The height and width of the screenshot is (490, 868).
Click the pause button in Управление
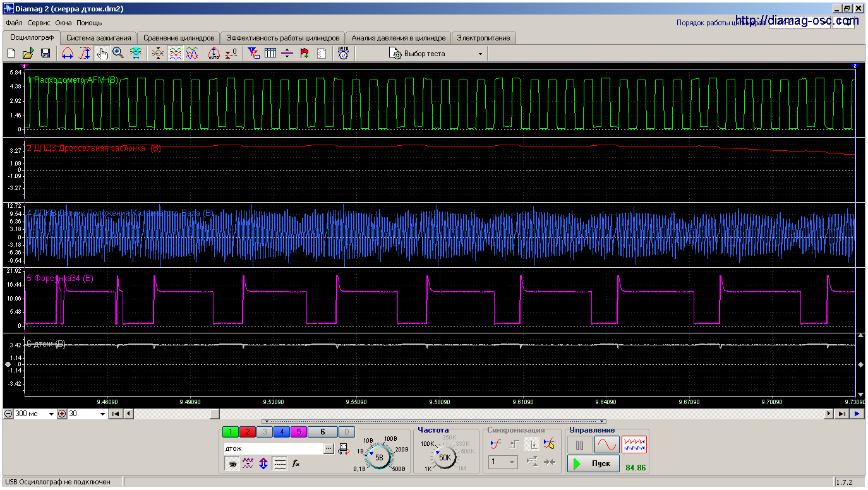(579, 445)
